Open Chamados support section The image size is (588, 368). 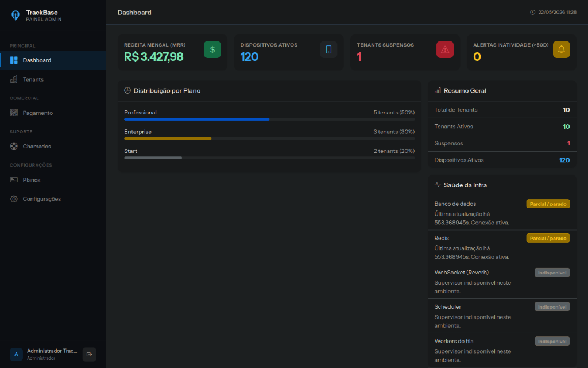[x=53, y=146]
